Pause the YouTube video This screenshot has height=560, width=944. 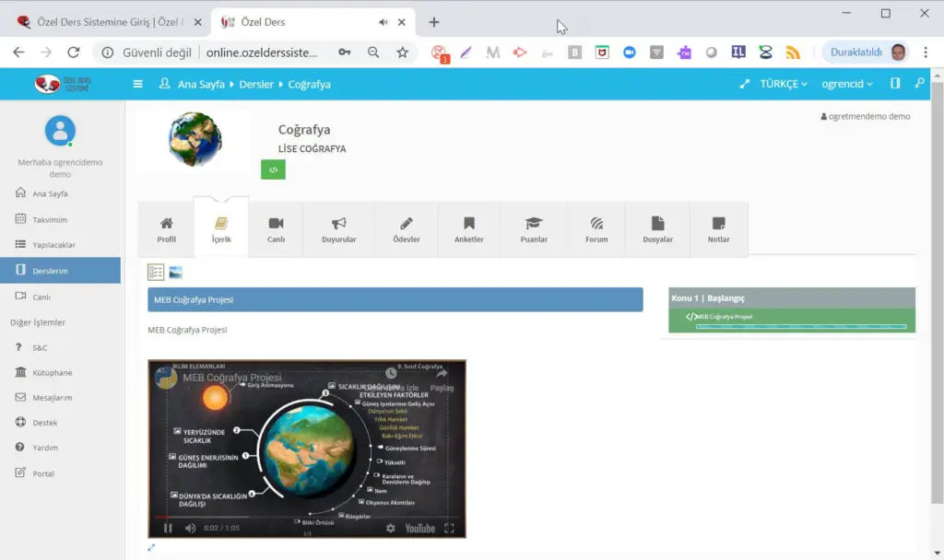tap(168, 528)
